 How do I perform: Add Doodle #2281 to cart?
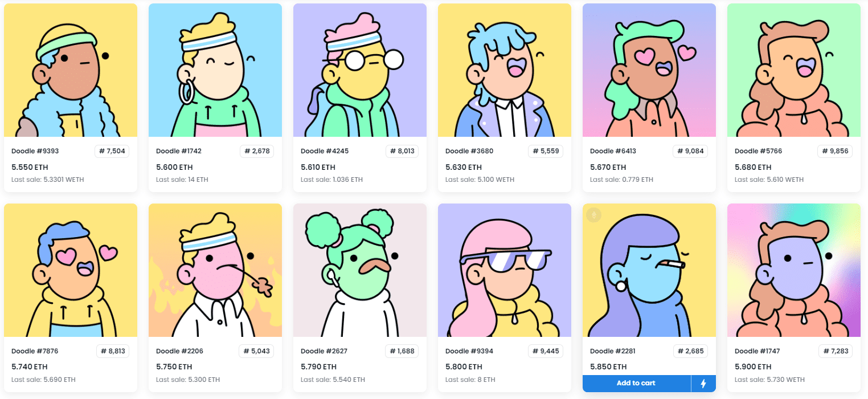[x=636, y=384]
